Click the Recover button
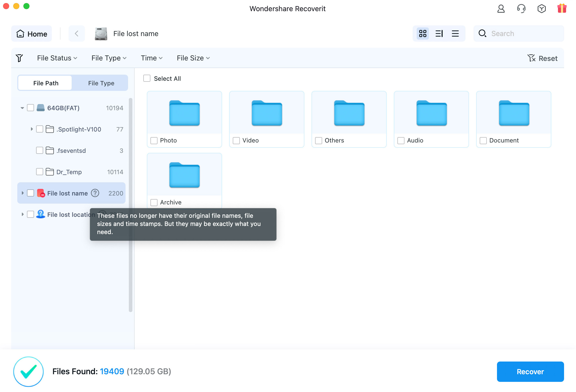Viewport: 576px width, 392px height. point(530,371)
